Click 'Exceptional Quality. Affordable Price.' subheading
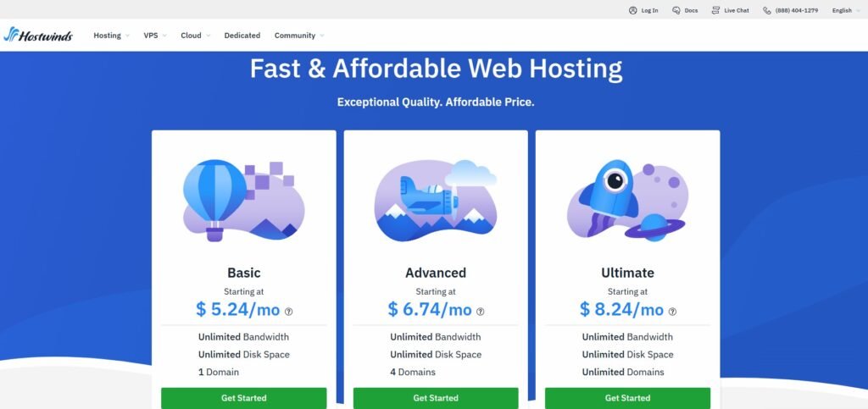 436,102
